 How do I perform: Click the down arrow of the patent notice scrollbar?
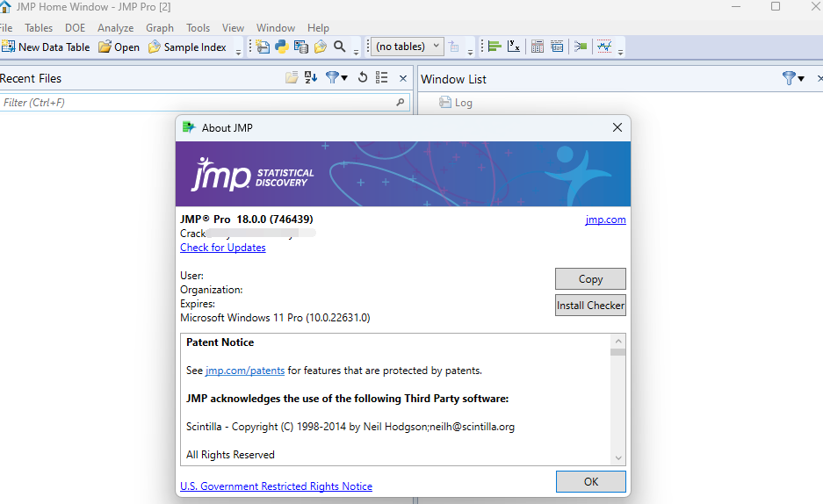tap(618, 457)
